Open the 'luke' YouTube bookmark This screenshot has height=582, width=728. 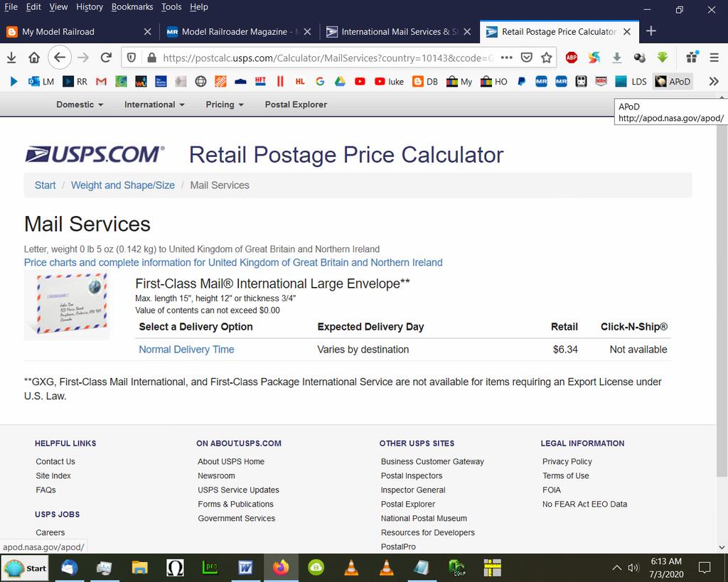click(389, 82)
